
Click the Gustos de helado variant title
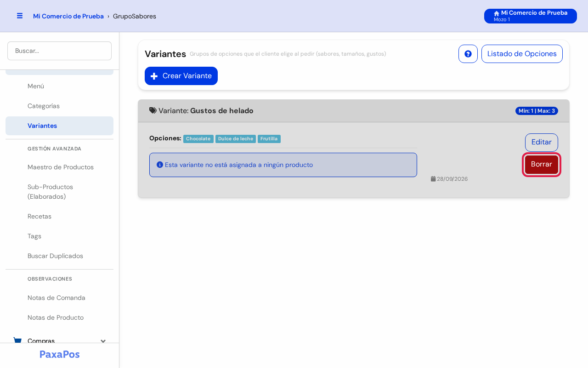pyautogui.click(x=222, y=111)
